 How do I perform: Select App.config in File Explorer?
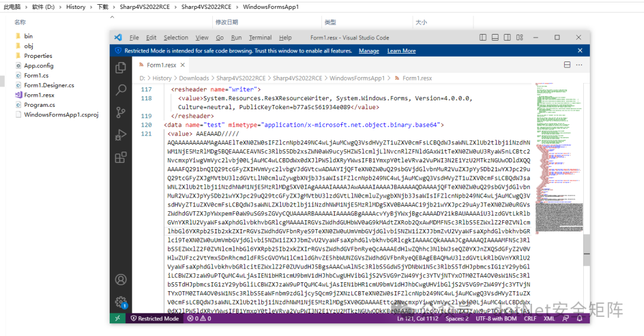[x=39, y=66]
